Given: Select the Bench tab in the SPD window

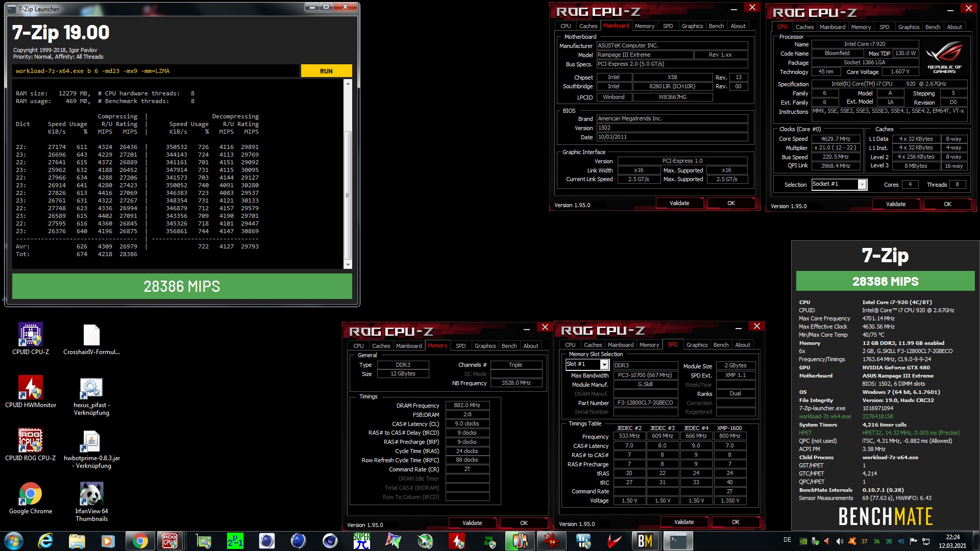Looking at the screenshot, I should pos(721,345).
